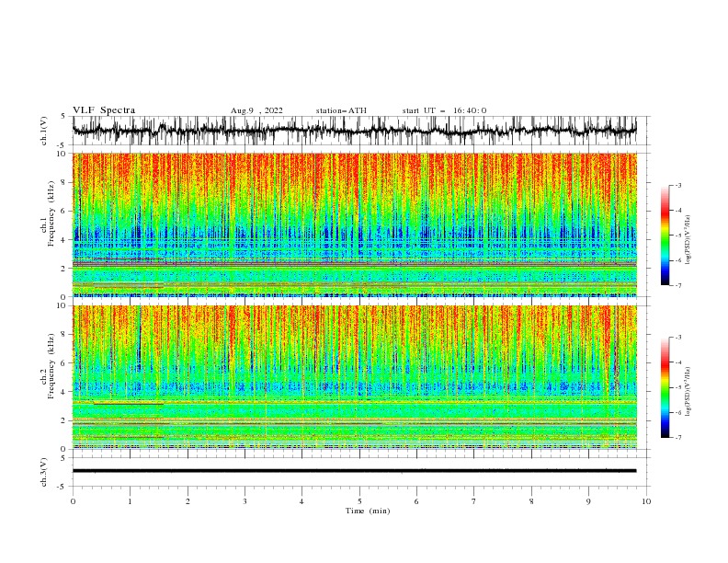The image size is (728, 563).
Task: Click the ch.2 color bar log(PSD) label
Action: click(x=688, y=392)
